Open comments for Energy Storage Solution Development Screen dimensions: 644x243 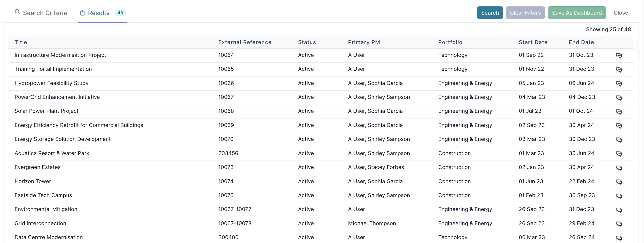tap(618, 140)
